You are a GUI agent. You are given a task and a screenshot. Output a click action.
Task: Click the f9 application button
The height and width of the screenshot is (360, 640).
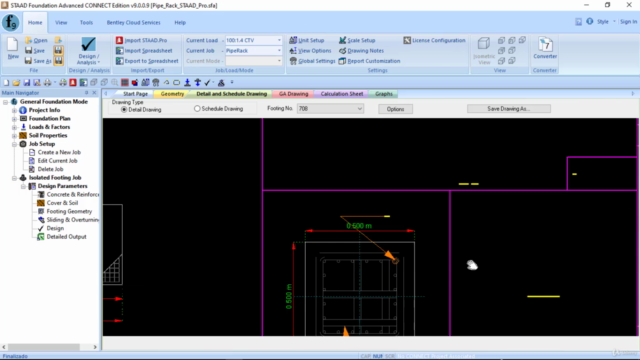point(11,22)
